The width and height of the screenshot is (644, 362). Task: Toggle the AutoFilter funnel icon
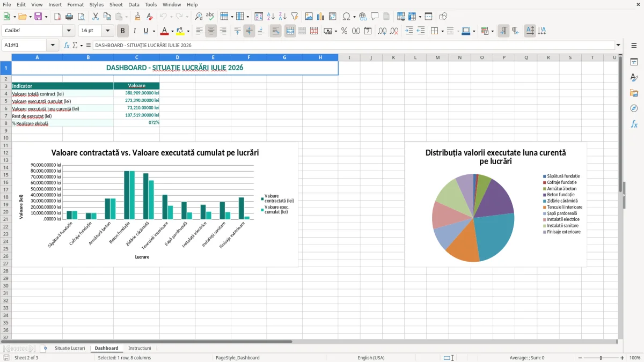[294, 17]
